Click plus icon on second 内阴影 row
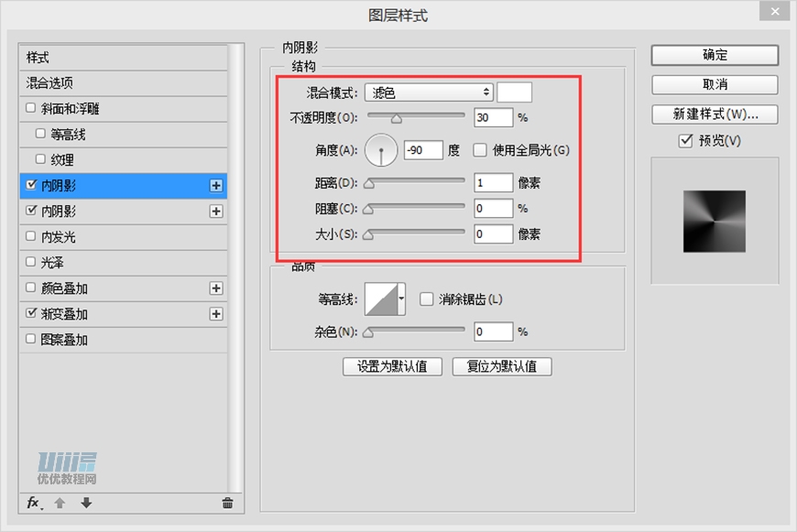Viewport: 797px width, 532px height. coord(216,212)
